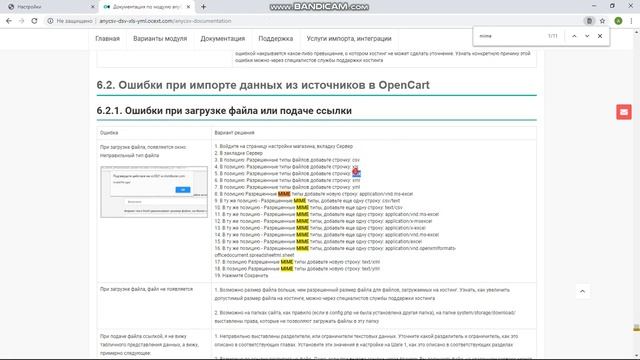Open a new browser tab
Screen dimensions: 640x360
[203, 7]
